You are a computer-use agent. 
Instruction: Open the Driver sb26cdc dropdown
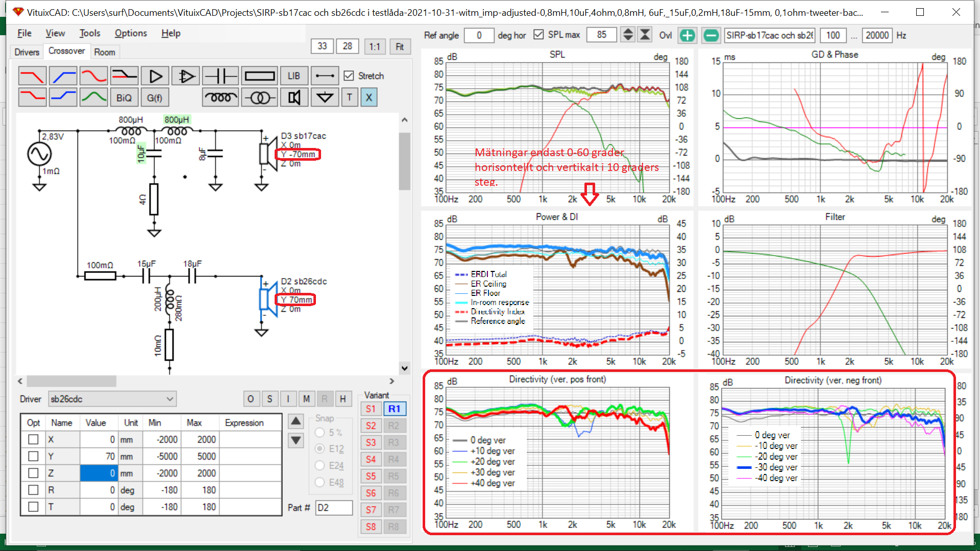[x=170, y=399]
